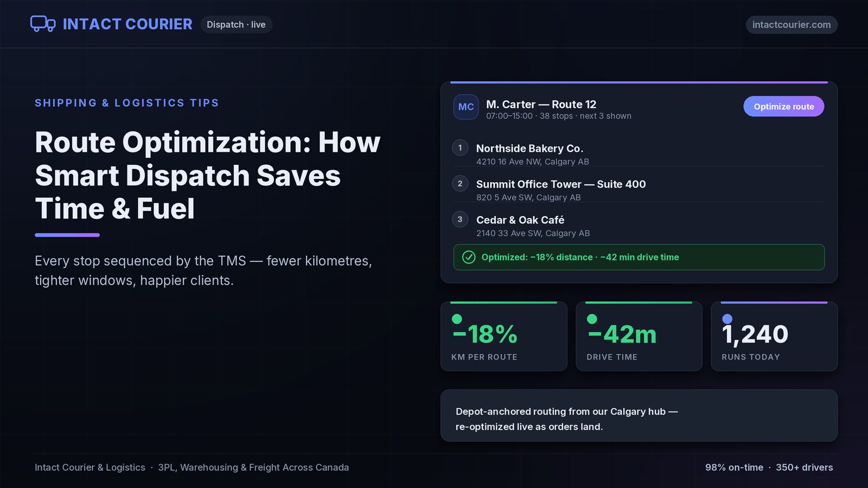The width and height of the screenshot is (868, 488).
Task: Click the Depot-anchored routing info panel
Action: [x=639, y=415]
